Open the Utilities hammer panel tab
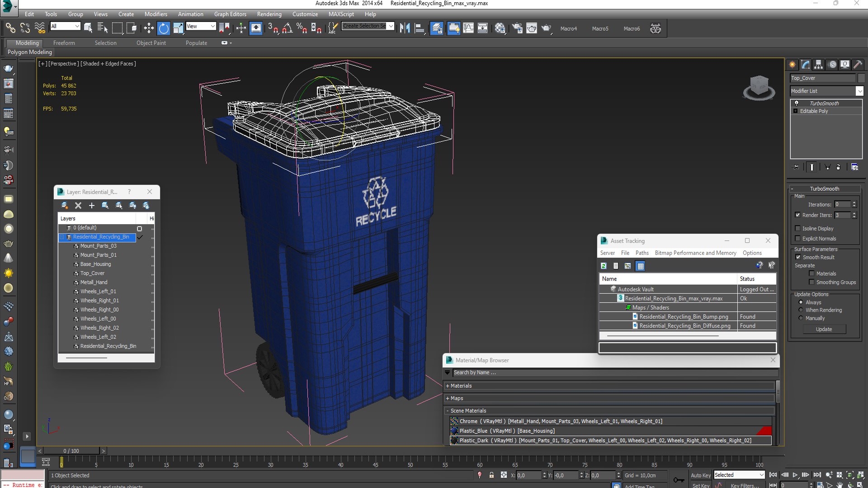The image size is (868, 488). 858,65
